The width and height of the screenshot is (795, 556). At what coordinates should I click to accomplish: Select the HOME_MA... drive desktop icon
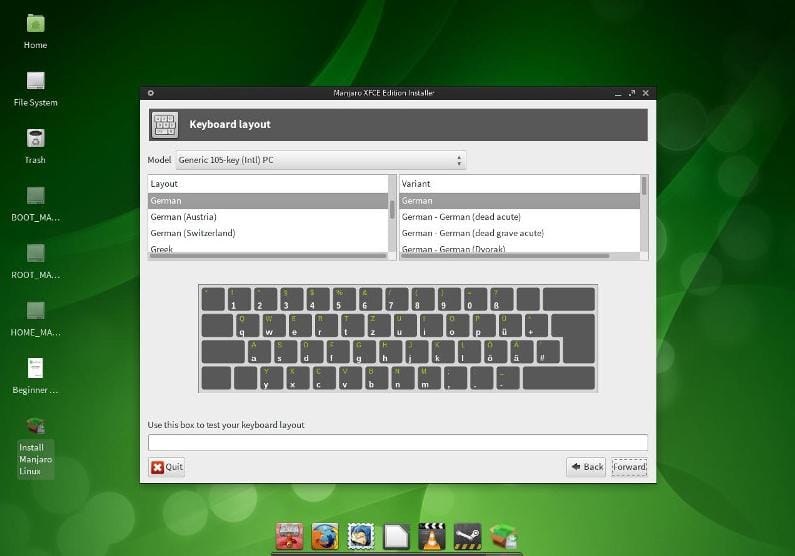(35, 311)
